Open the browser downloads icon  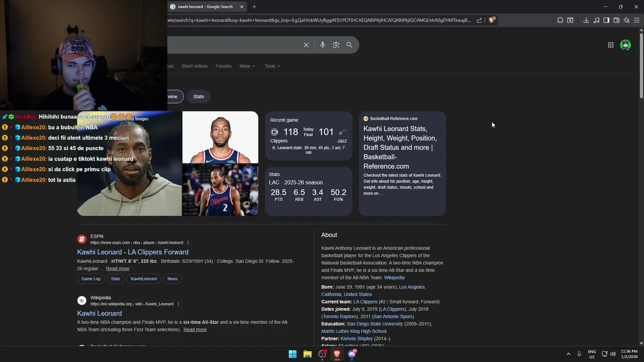[586, 20]
